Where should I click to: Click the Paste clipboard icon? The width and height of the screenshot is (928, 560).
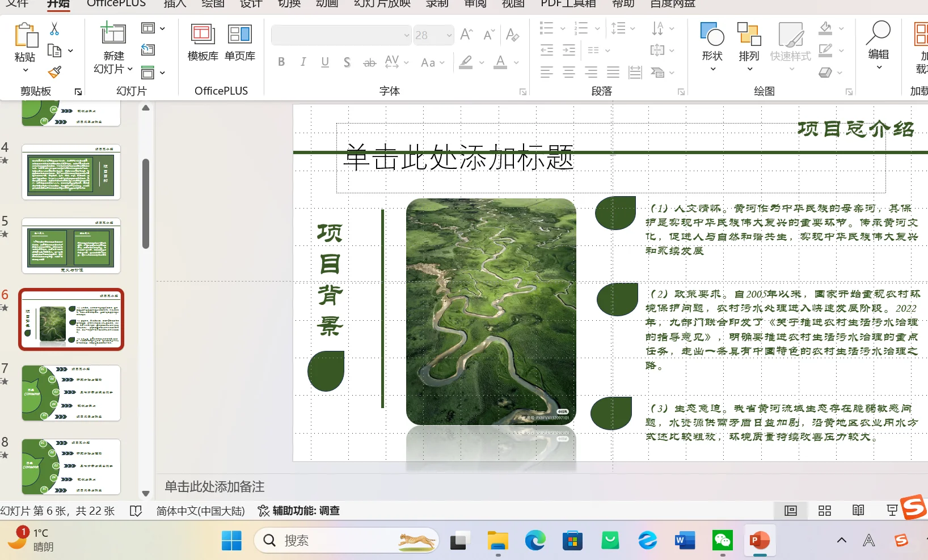pos(26,35)
